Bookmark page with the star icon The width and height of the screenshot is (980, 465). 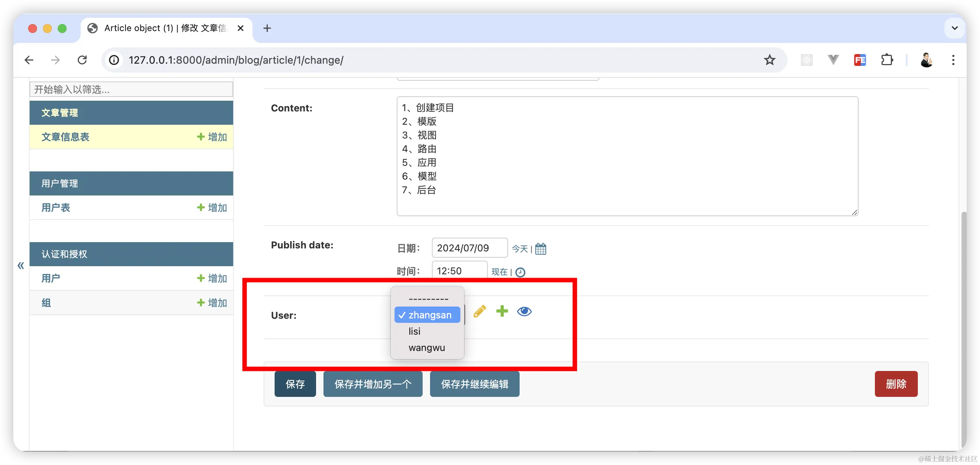pyautogui.click(x=769, y=60)
